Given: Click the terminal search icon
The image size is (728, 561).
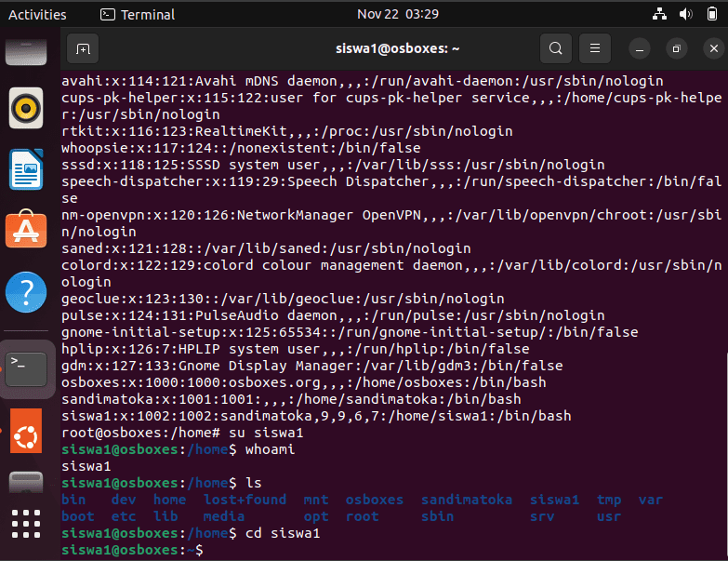Looking at the screenshot, I should [556, 48].
